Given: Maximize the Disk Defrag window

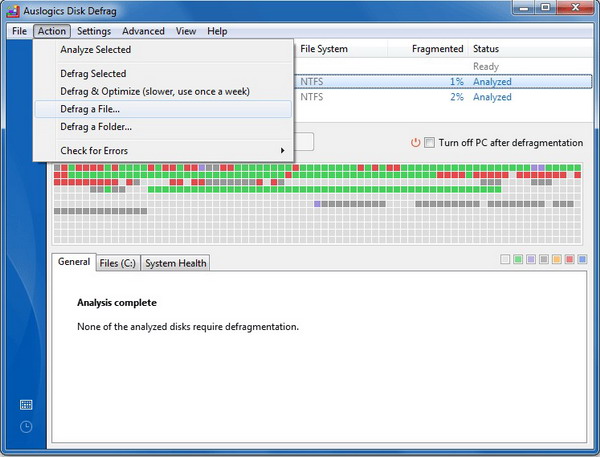Looking at the screenshot, I should click(546, 8).
